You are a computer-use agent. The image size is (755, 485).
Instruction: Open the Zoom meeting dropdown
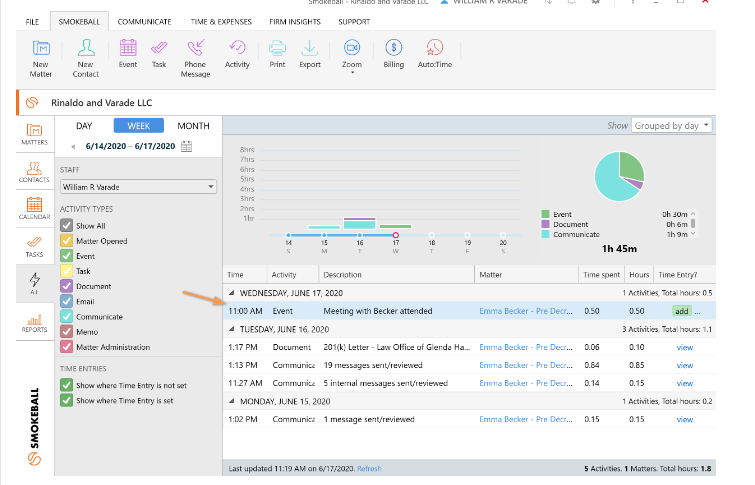point(352,56)
